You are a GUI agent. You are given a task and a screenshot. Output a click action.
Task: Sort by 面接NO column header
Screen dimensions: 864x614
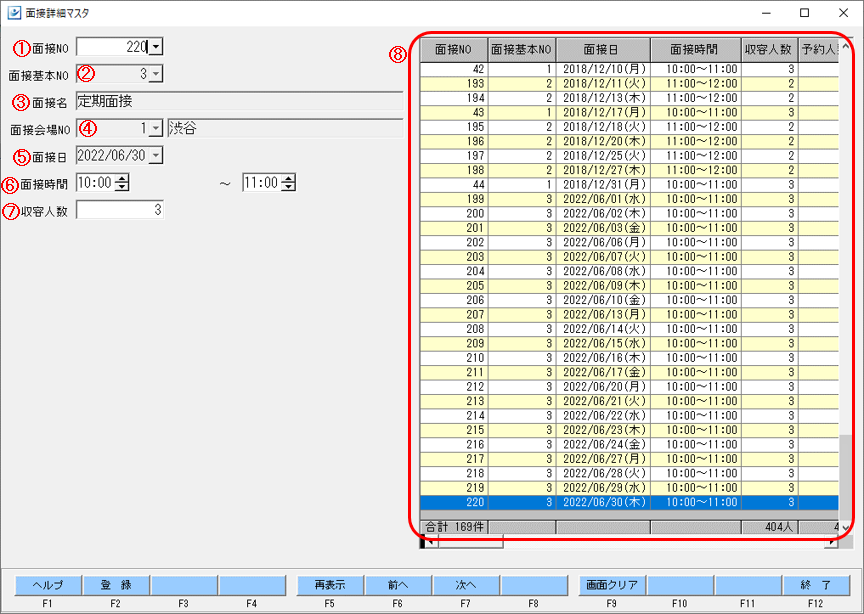[x=454, y=50]
